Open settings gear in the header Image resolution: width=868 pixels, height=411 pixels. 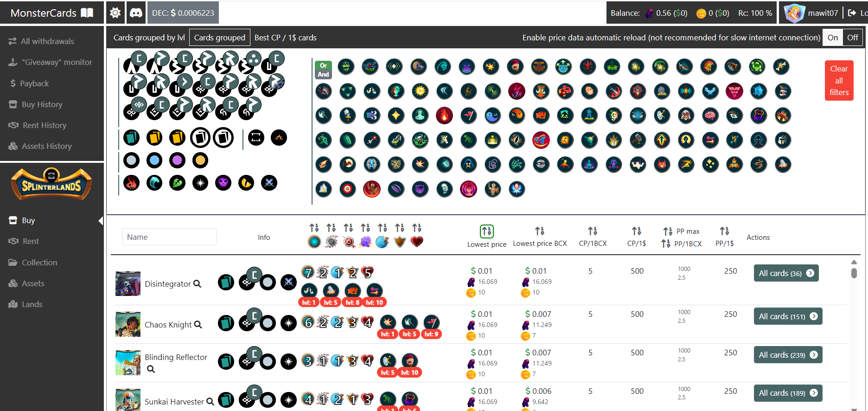click(x=115, y=13)
